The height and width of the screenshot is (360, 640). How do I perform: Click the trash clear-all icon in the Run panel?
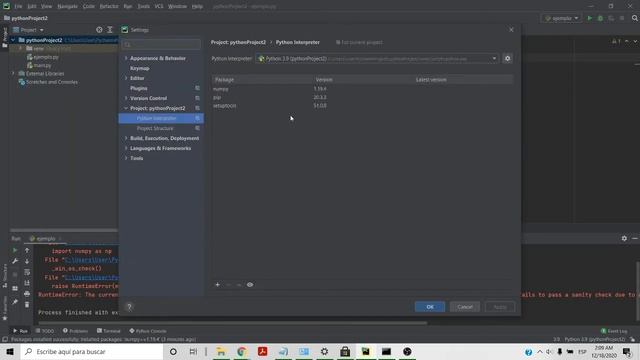tap(27, 304)
